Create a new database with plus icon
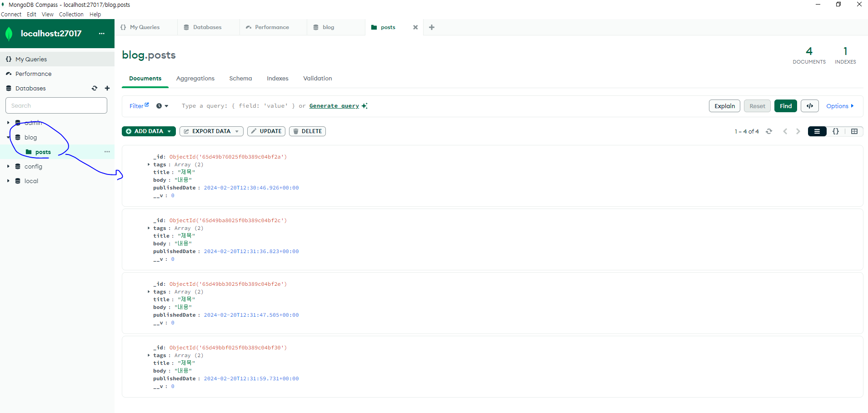Screen dimensions: 868x413 click(107, 88)
